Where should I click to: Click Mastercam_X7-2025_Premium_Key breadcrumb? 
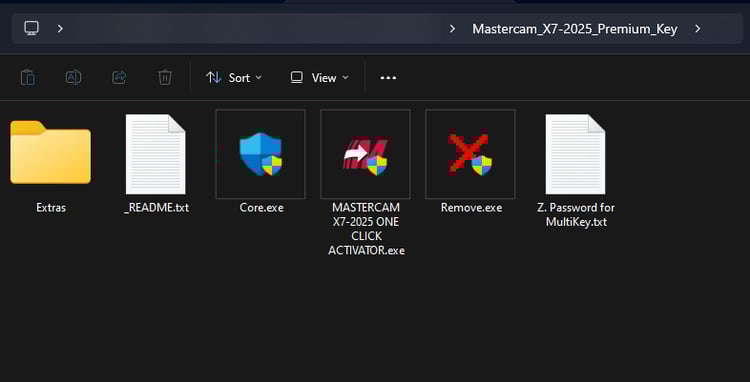point(575,29)
